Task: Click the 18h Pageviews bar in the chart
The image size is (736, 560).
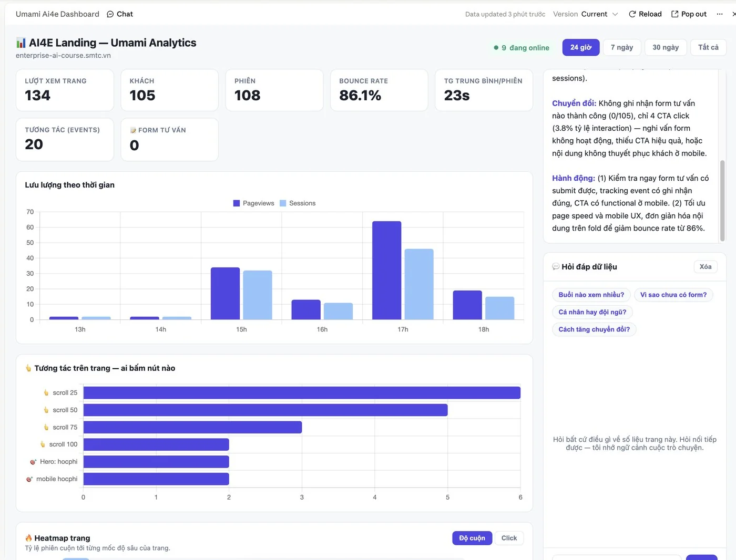Action: pos(467,305)
